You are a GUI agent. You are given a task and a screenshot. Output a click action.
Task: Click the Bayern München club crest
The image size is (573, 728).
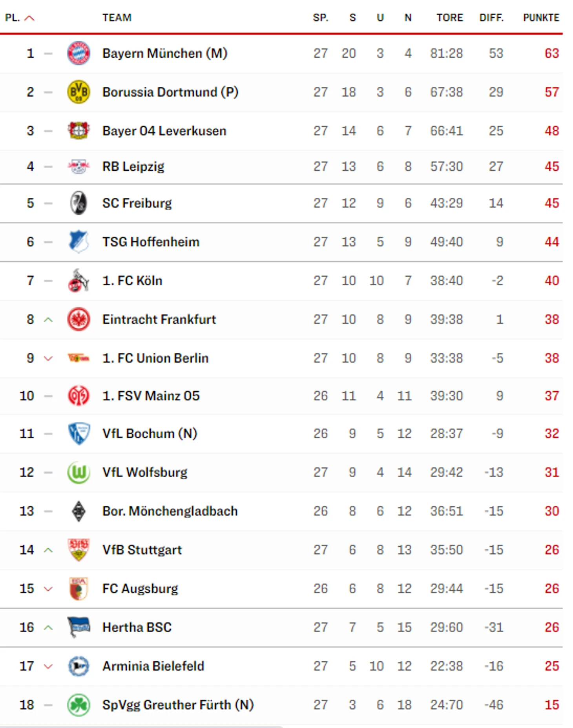point(78,53)
